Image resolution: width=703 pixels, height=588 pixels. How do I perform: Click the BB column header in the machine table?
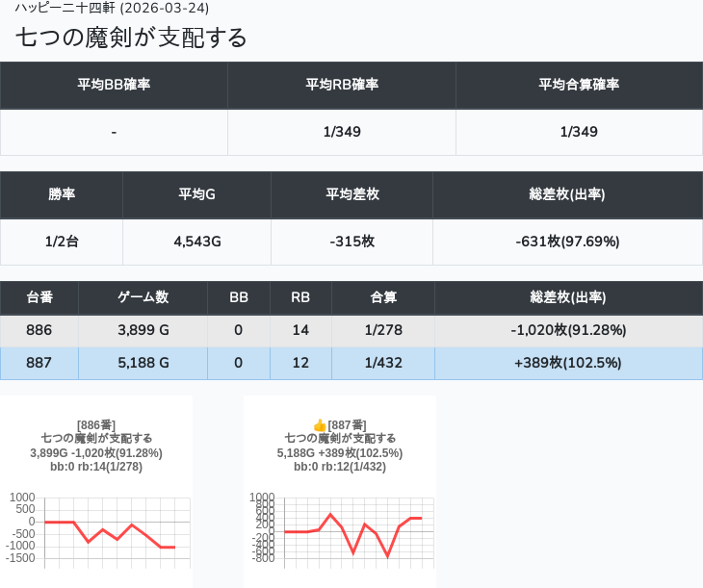pyautogui.click(x=239, y=297)
